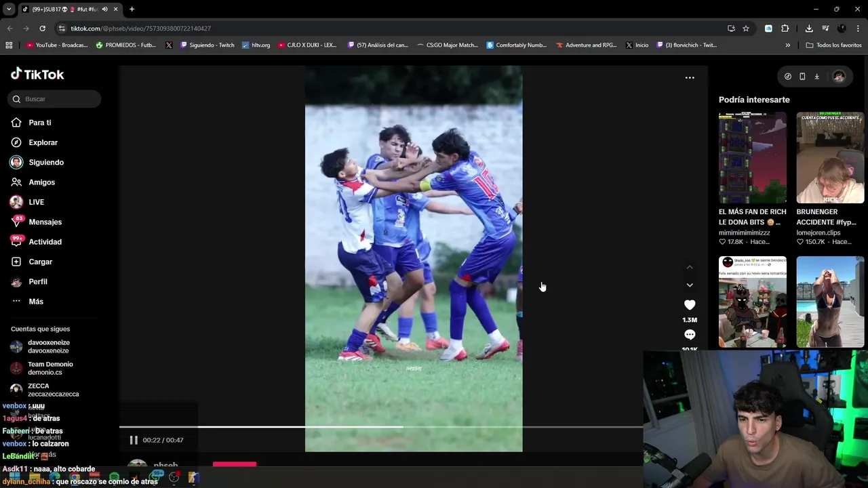
Task: Like the video with heart icon
Action: point(690,305)
